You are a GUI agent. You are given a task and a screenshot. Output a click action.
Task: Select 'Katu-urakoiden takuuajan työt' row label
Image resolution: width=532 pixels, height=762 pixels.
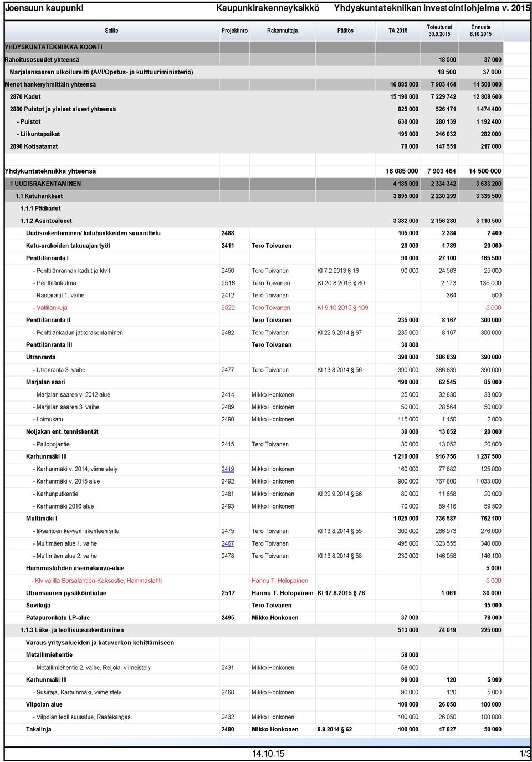[x=68, y=246]
